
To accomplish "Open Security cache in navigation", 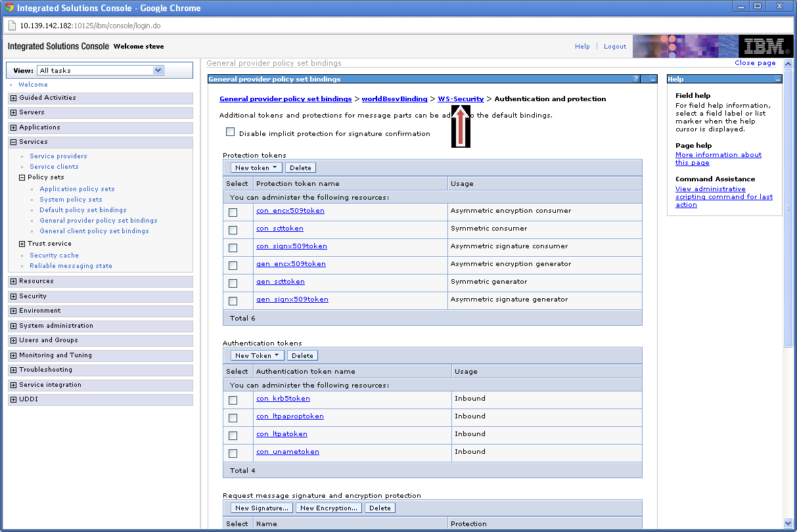I will [x=54, y=255].
